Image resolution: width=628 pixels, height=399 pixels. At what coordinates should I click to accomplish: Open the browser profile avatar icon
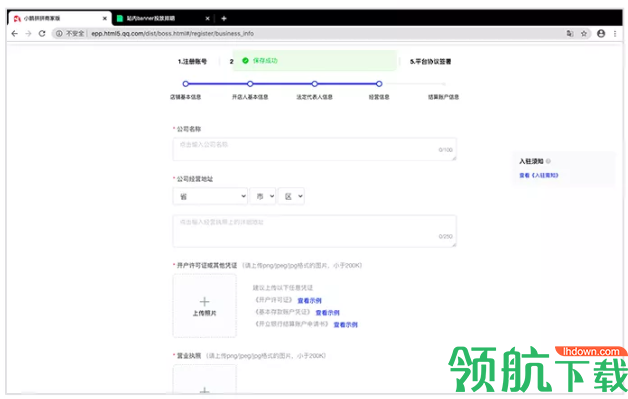pos(601,34)
